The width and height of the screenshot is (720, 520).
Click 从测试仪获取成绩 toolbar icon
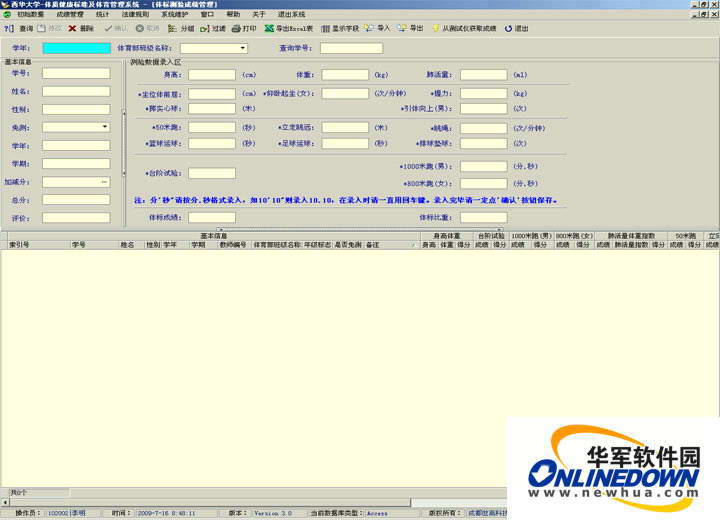coord(435,28)
